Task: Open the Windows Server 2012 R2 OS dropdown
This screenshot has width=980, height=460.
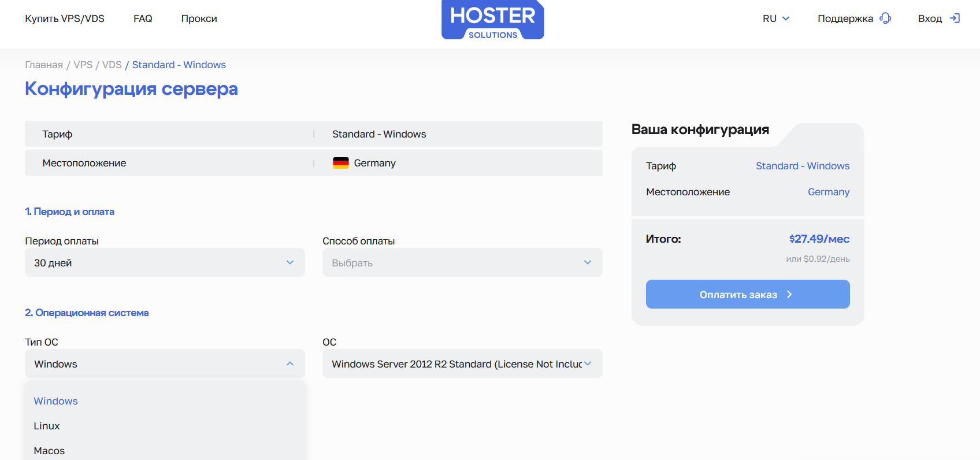Action: click(x=462, y=363)
